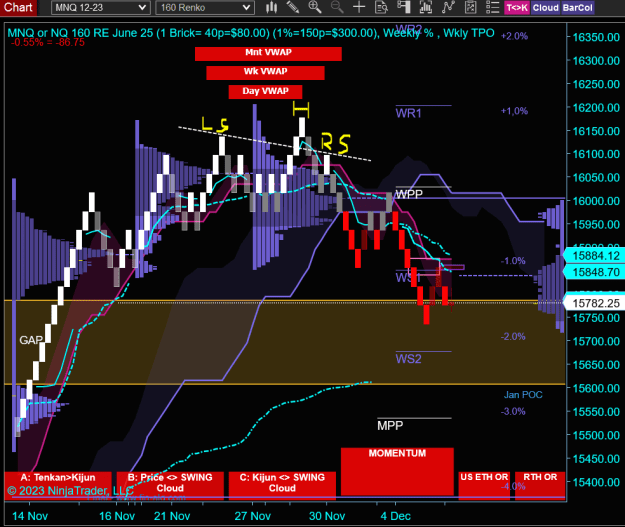Click the 30 Nov date label
625x527 pixels.
327,516
